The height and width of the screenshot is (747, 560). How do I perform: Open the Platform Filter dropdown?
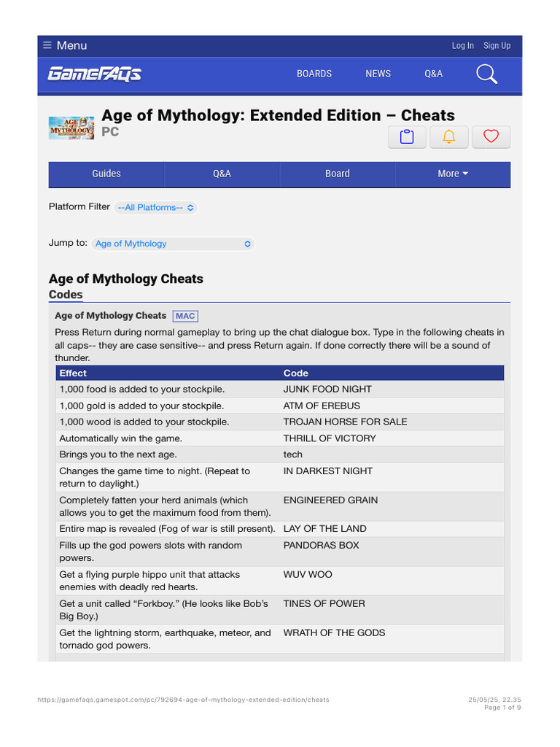pos(155,207)
